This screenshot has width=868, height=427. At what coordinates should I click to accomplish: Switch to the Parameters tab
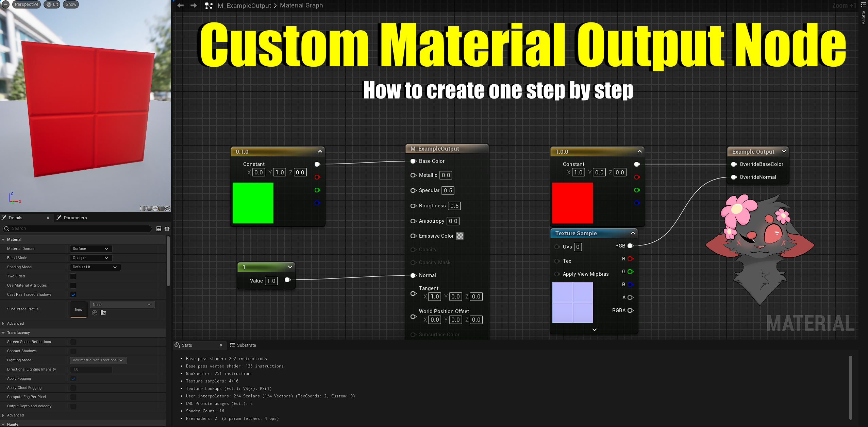pos(75,218)
